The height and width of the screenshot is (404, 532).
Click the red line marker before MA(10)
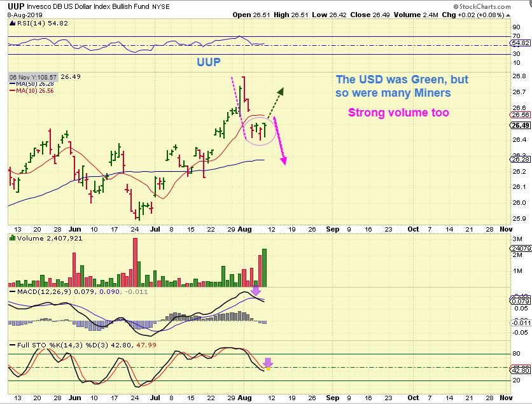(13, 90)
